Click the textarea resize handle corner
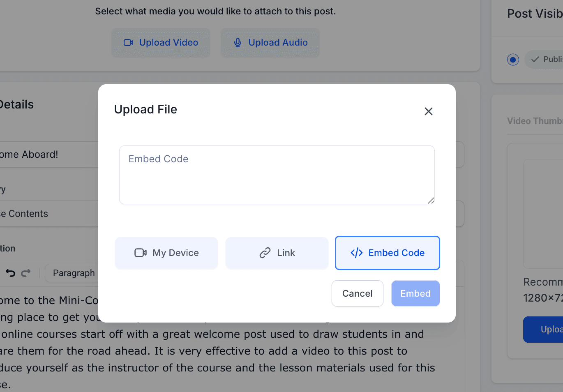Screen dimensions: 563x392 (431, 200)
